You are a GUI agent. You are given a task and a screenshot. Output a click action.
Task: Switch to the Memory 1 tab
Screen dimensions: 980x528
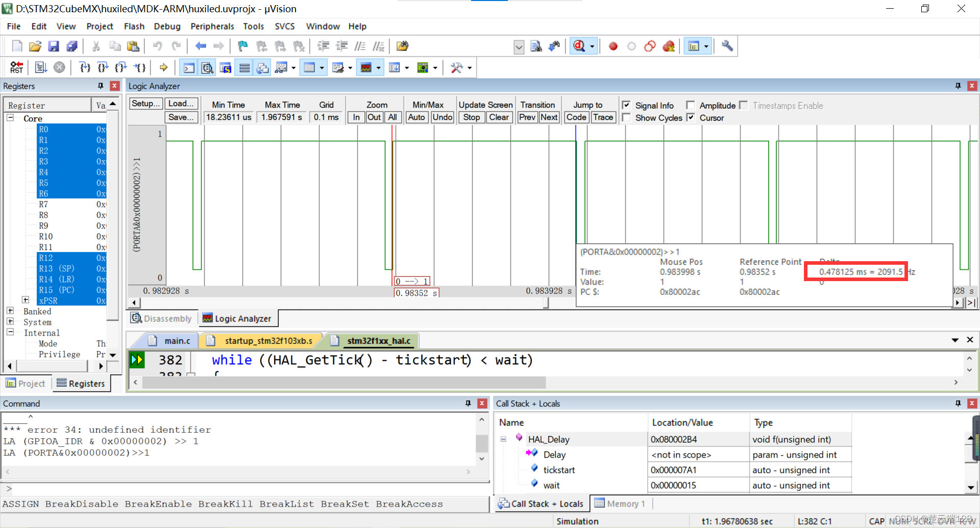tap(620, 504)
